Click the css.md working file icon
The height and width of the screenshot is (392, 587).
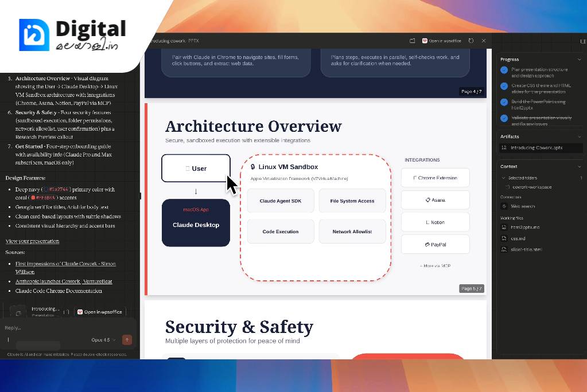[x=504, y=238]
